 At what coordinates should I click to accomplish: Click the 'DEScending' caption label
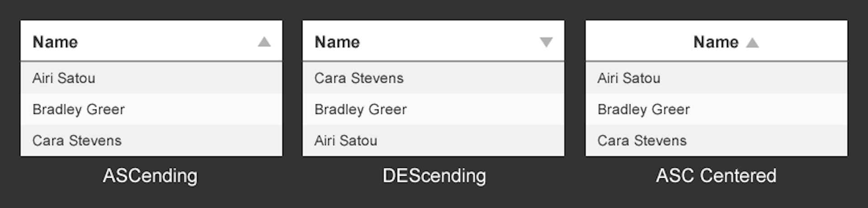[x=434, y=175]
